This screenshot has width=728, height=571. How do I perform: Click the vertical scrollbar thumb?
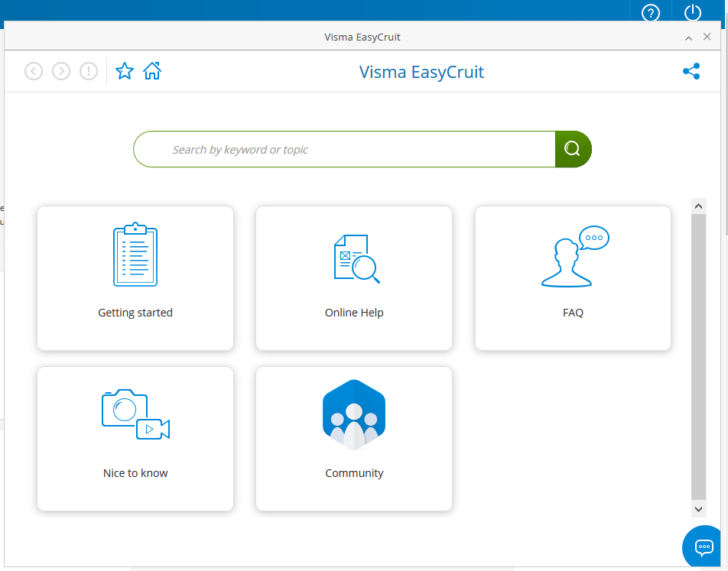[x=698, y=357]
